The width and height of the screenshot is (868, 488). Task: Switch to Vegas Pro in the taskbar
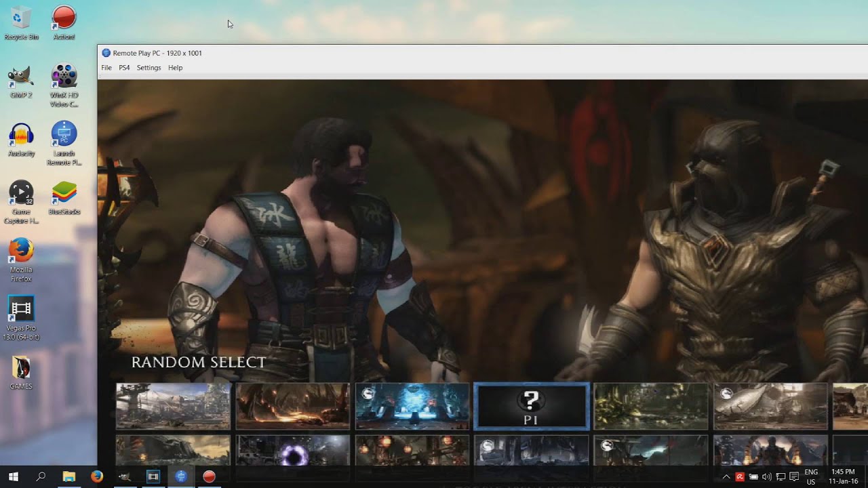click(x=153, y=476)
